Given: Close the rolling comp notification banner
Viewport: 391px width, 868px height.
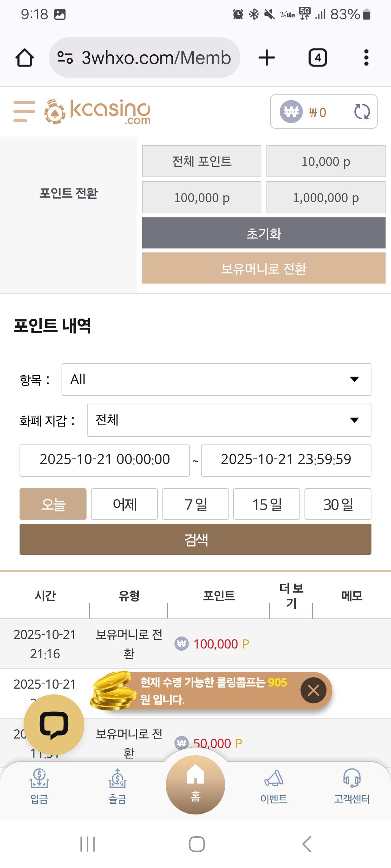Looking at the screenshot, I should (x=313, y=690).
